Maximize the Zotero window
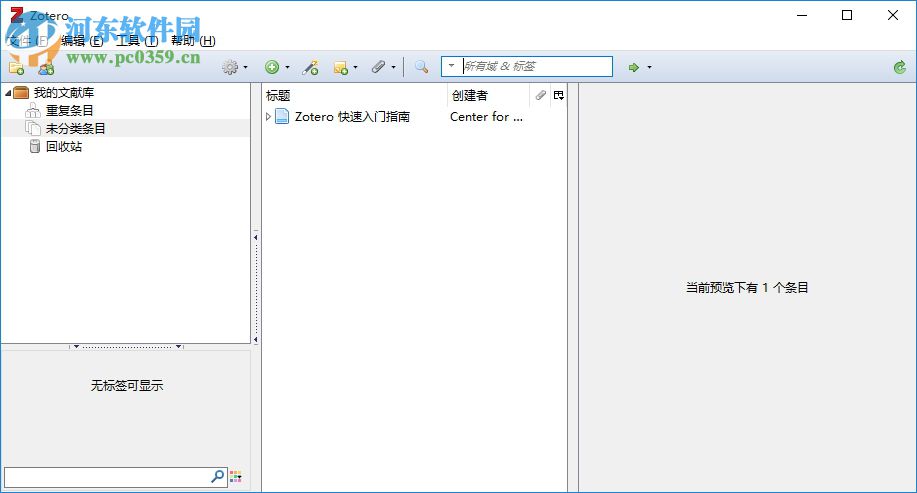 [847, 15]
